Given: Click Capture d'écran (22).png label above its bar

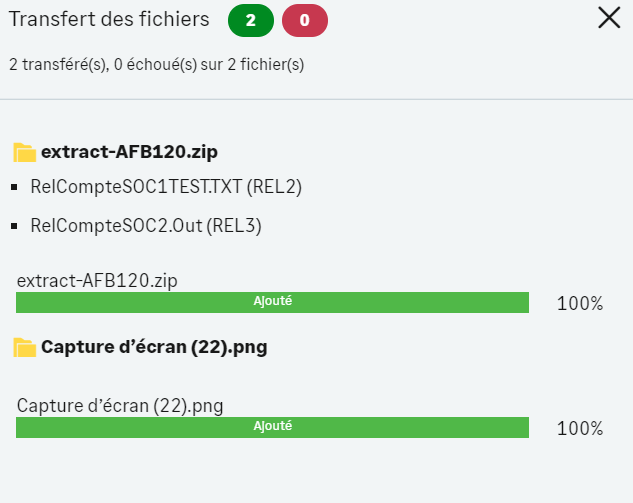Looking at the screenshot, I should coord(120,406).
